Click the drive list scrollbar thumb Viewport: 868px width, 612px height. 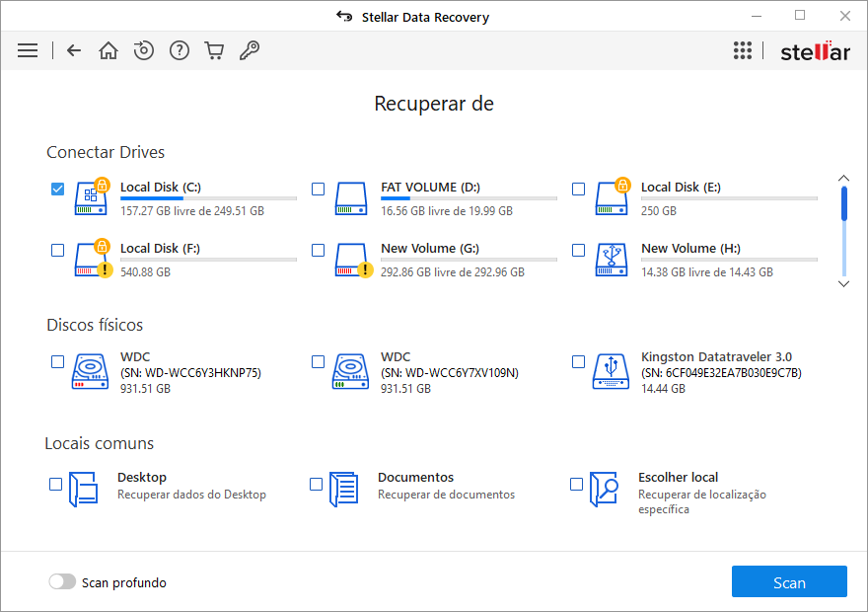coord(844,203)
